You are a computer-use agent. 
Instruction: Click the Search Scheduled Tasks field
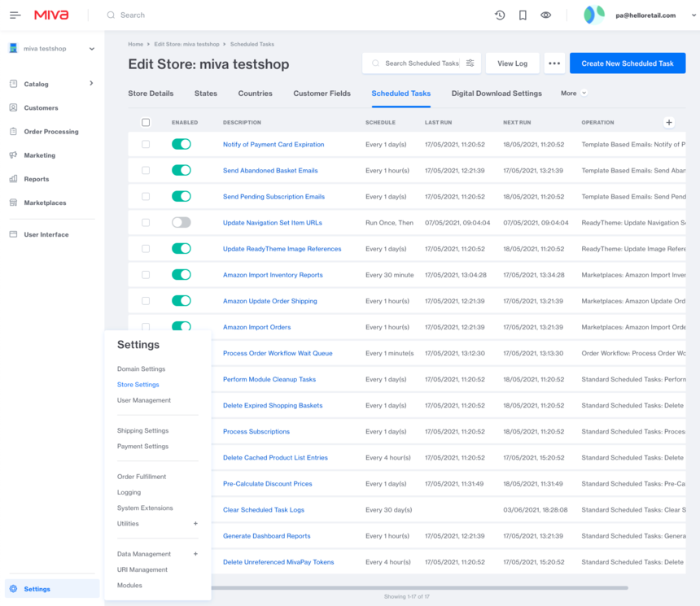click(x=419, y=63)
